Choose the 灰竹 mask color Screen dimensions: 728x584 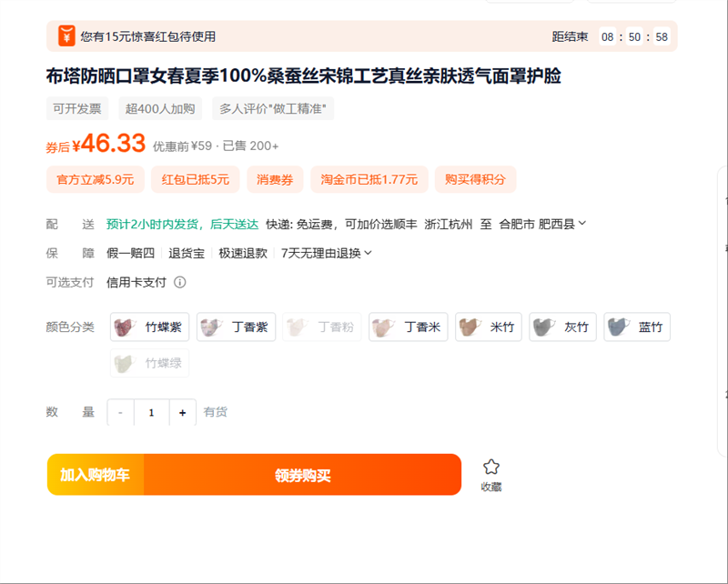pyautogui.click(x=563, y=327)
